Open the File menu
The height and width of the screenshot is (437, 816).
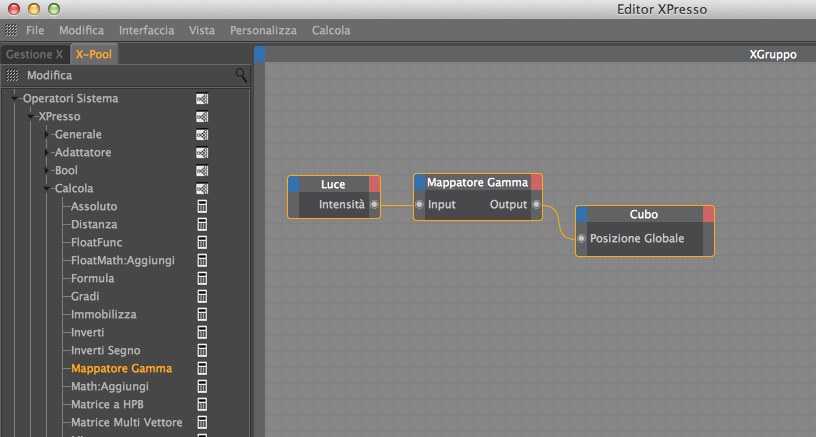coord(35,30)
